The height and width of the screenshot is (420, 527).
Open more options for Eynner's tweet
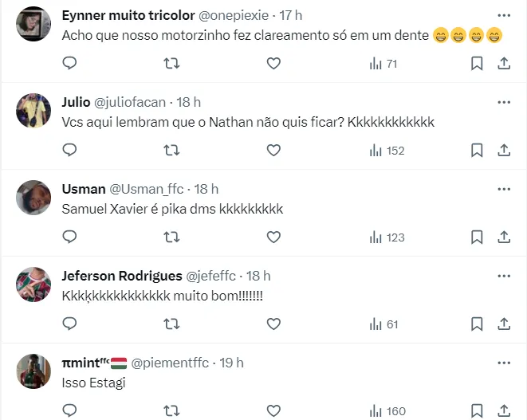click(504, 15)
